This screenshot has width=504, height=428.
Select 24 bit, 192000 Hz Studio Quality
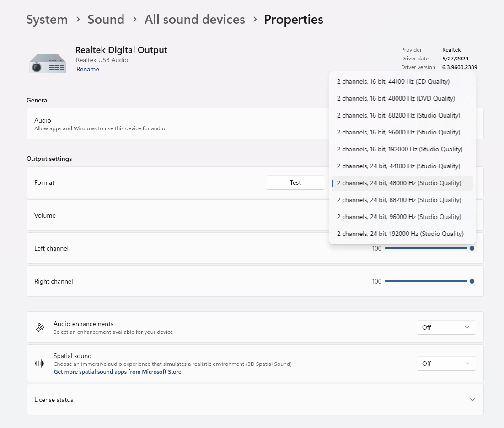click(400, 234)
